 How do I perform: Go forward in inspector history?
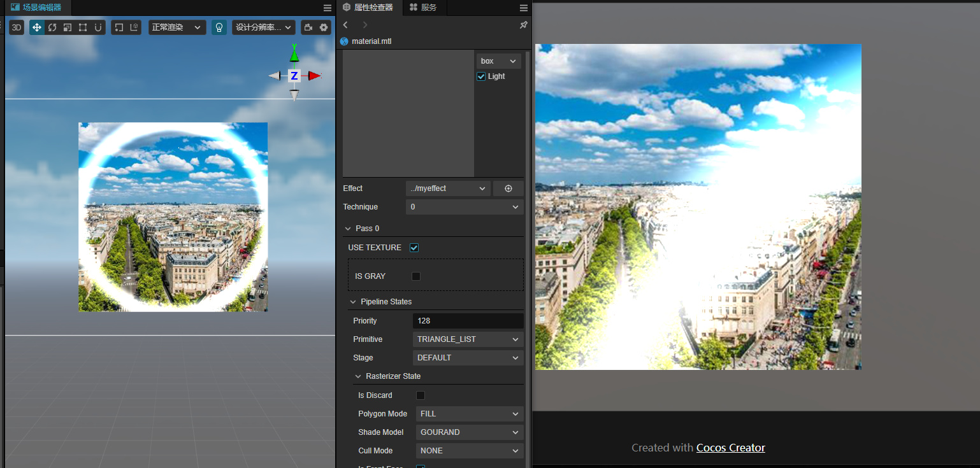click(x=365, y=25)
